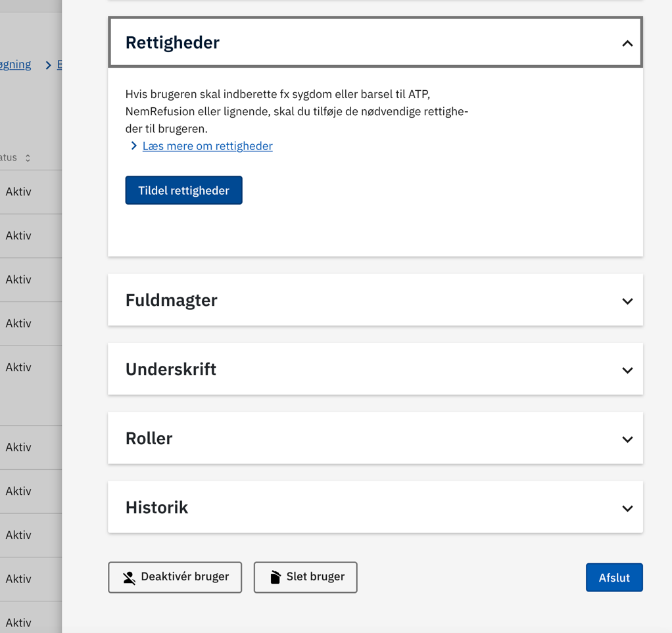The height and width of the screenshot is (633, 672).
Task: Click the arrow icon beside 'Læs mere om rettigheder'
Action: pyautogui.click(x=133, y=146)
